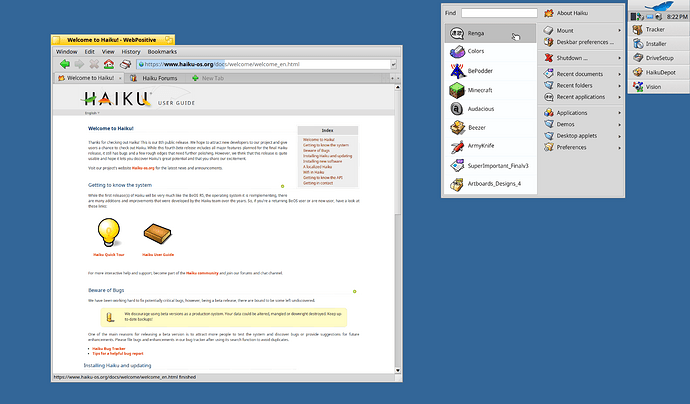The height and width of the screenshot is (404, 690).
Task: Switch to DriveSetup in Deskbar
Action: point(659,58)
